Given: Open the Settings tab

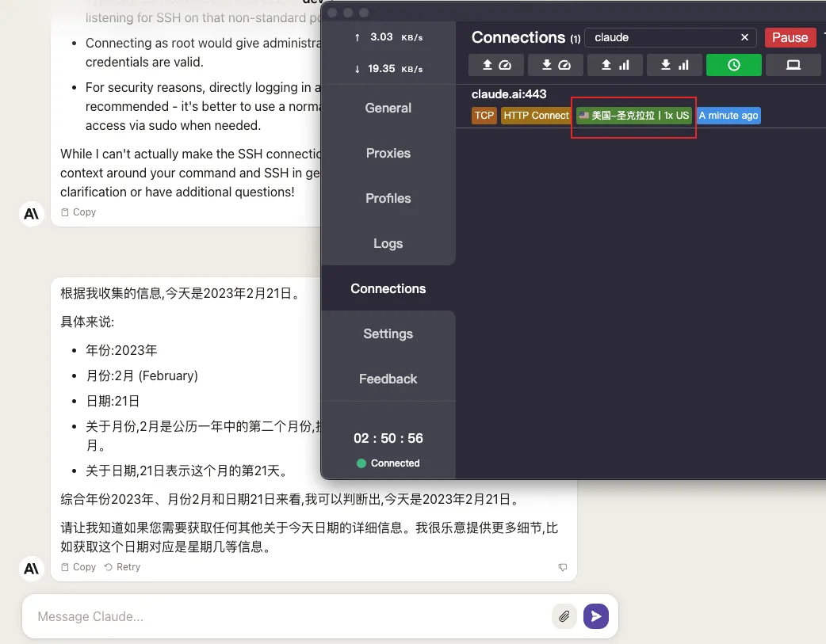Looking at the screenshot, I should 388,333.
